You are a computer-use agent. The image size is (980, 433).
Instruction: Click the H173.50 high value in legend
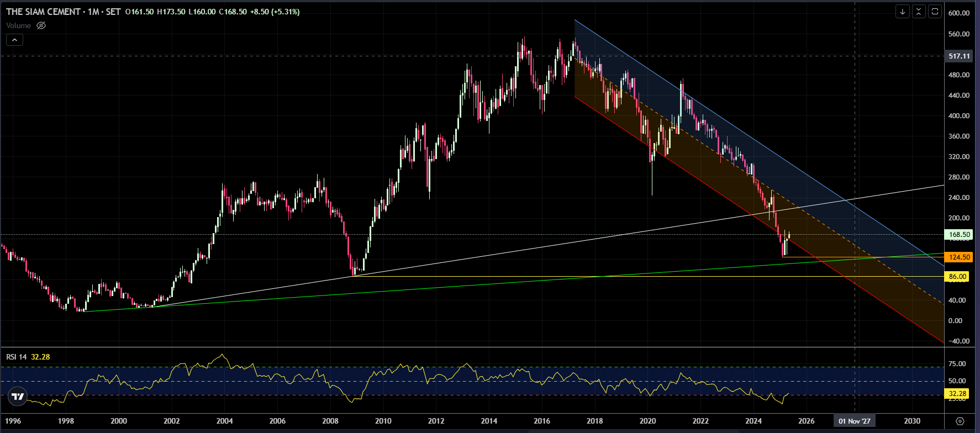(x=171, y=12)
